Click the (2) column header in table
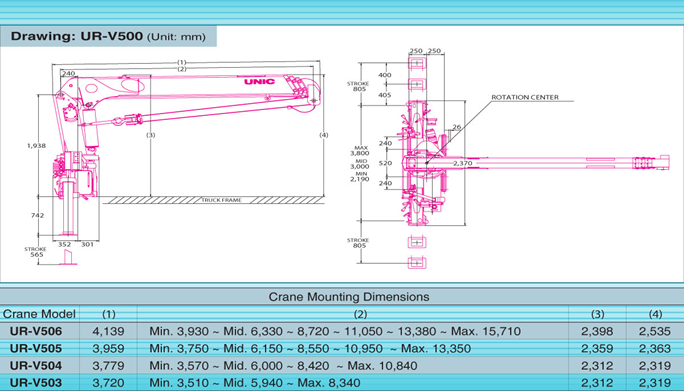This screenshot has height=391, width=684. (x=360, y=314)
